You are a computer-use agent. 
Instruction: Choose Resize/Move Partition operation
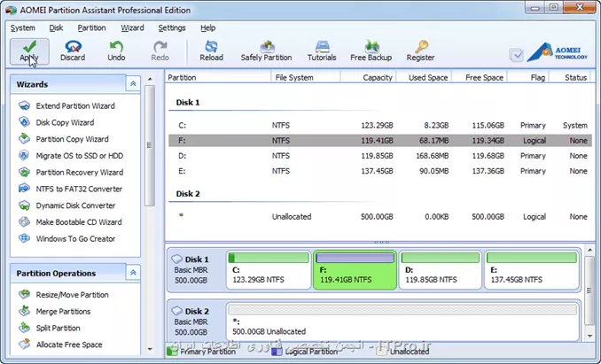[x=72, y=295]
